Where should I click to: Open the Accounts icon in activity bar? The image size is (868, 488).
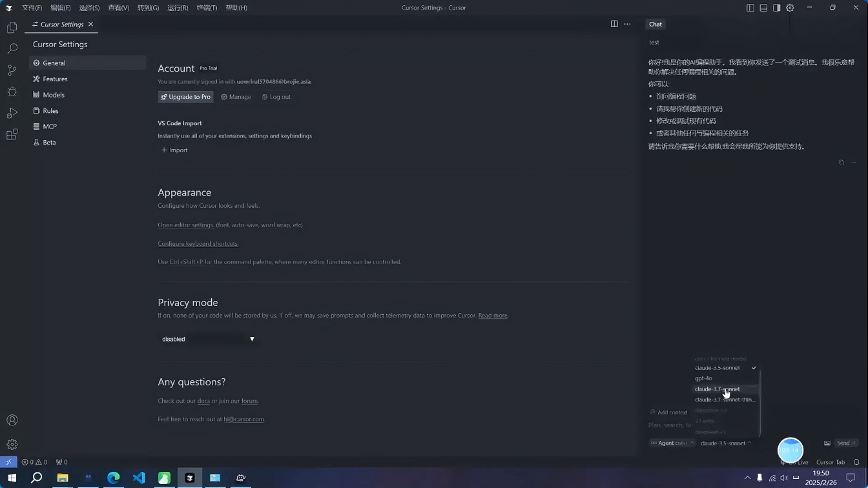tap(12, 420)
